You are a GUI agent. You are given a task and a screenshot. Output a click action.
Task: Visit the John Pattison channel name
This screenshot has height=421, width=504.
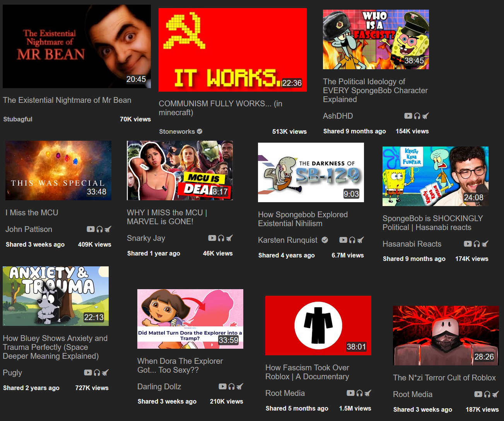pos(29,229)
